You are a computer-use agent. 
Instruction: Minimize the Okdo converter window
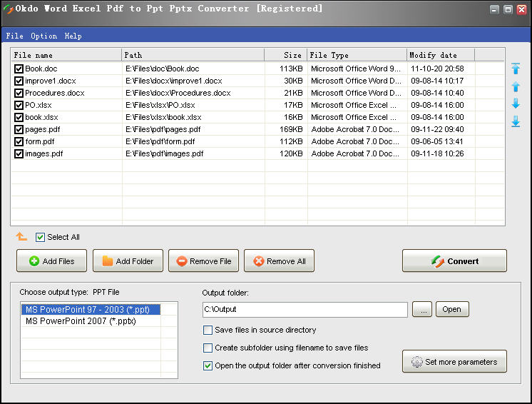(x=494, y=9)
